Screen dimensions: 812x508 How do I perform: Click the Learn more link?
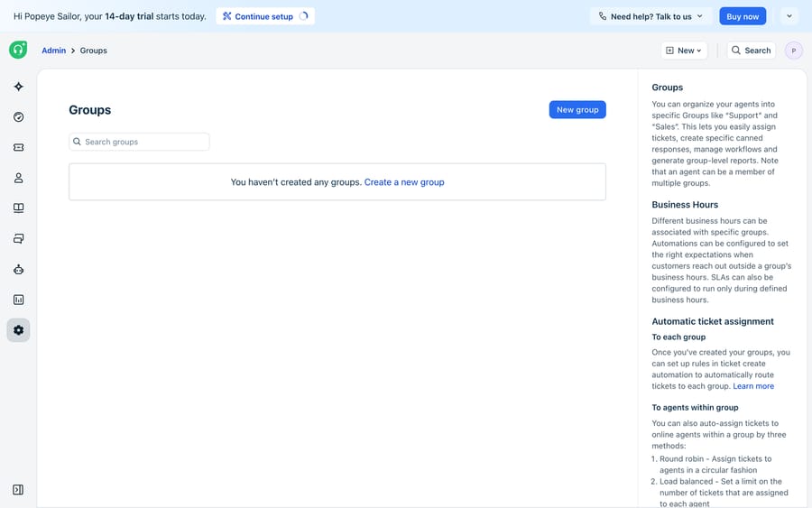[x=753, y=386]
